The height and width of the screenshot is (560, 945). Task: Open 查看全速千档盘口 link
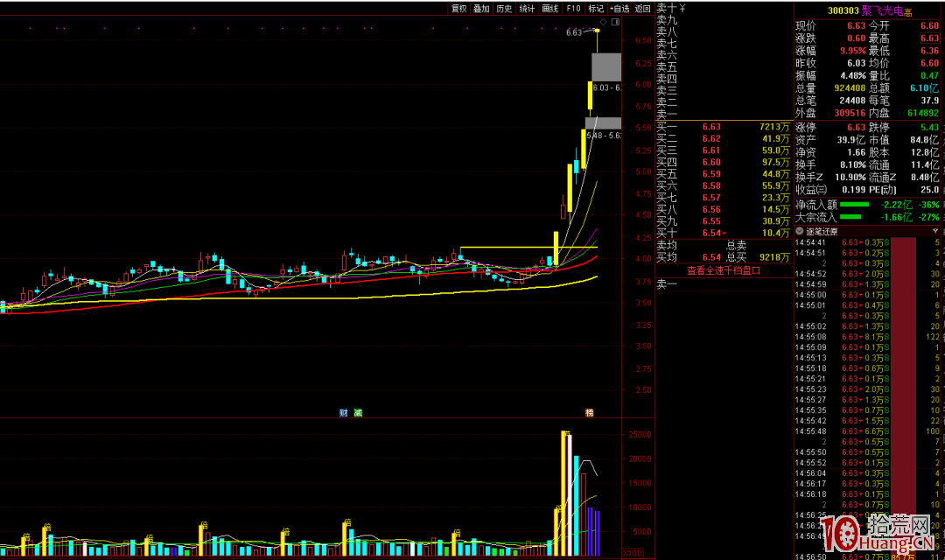pos(724,270)
